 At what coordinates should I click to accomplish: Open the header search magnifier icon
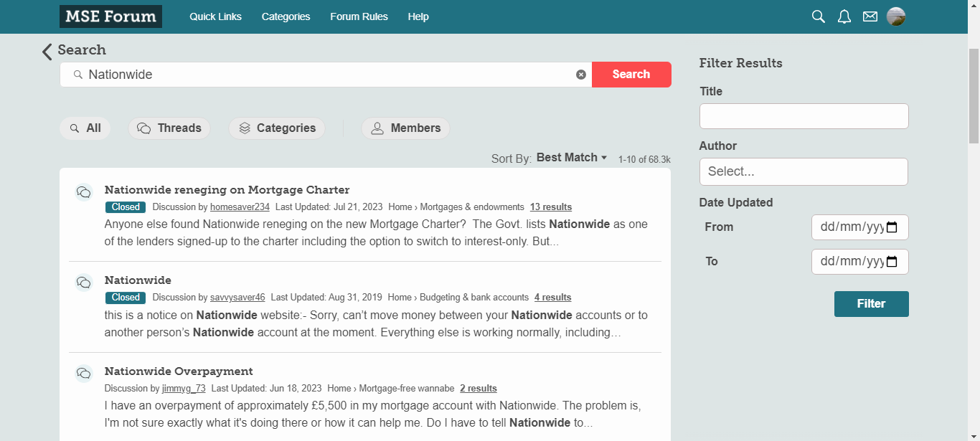coord(819,16)
